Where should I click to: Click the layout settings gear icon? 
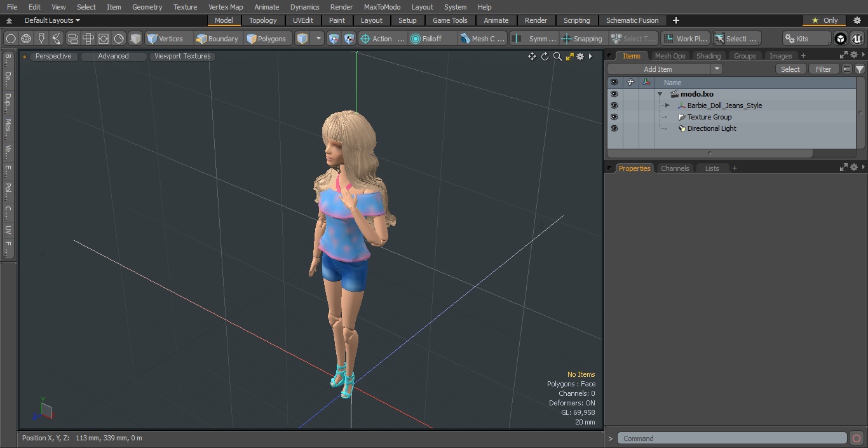tap(857, 20)
